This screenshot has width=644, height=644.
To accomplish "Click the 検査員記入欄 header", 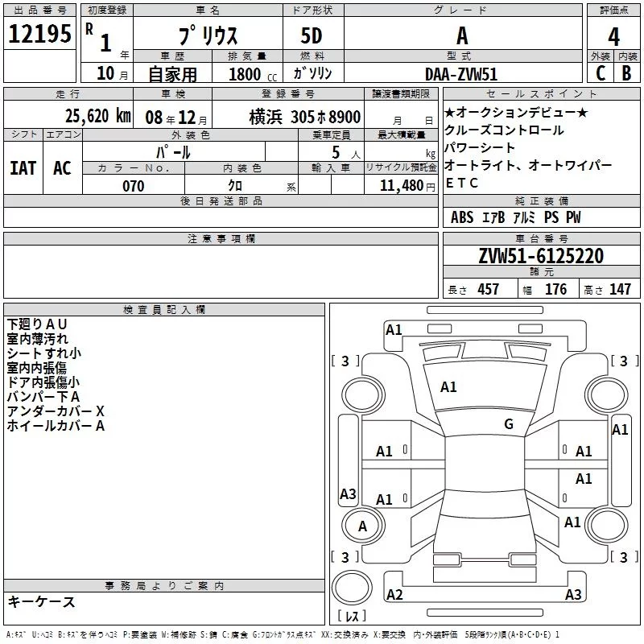I will pos(164,310).
